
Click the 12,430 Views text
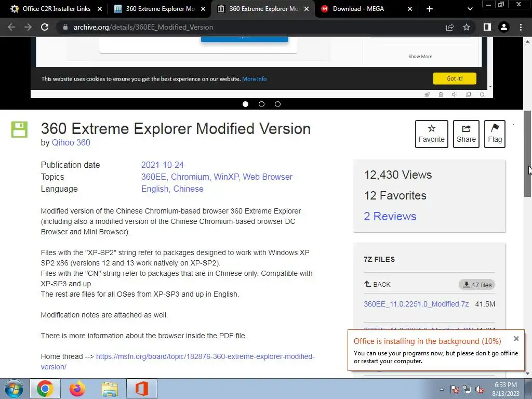[397, 175]
